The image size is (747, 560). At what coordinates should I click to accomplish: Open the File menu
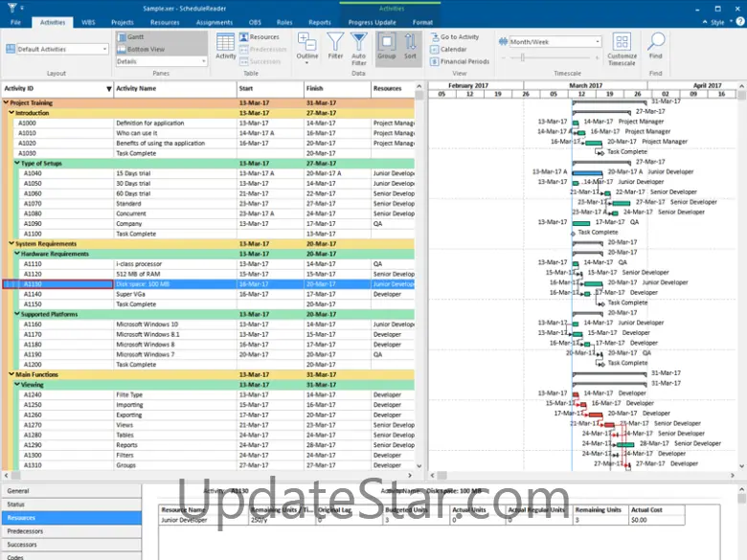click(x=15, y=22)
